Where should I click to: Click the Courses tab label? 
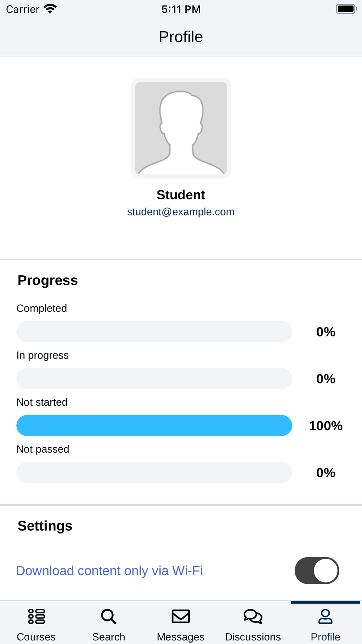pyautogui.click(x=36, y=637)
